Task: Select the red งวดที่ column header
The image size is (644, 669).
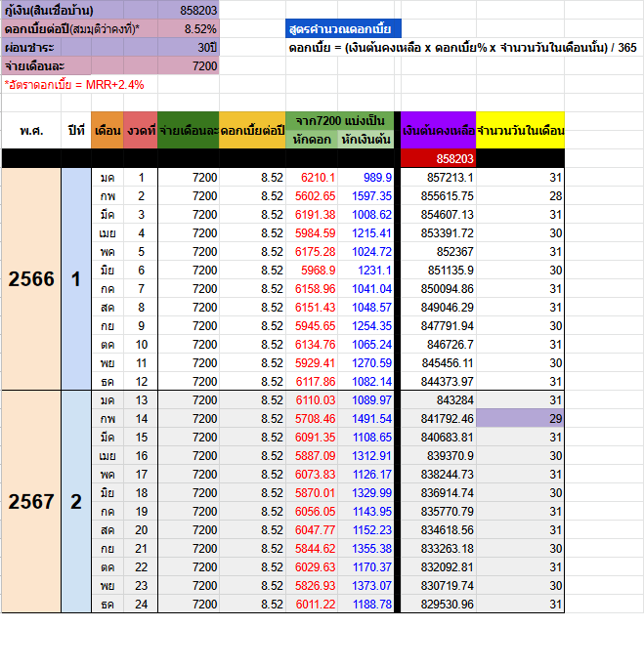Action: point(141,130)
